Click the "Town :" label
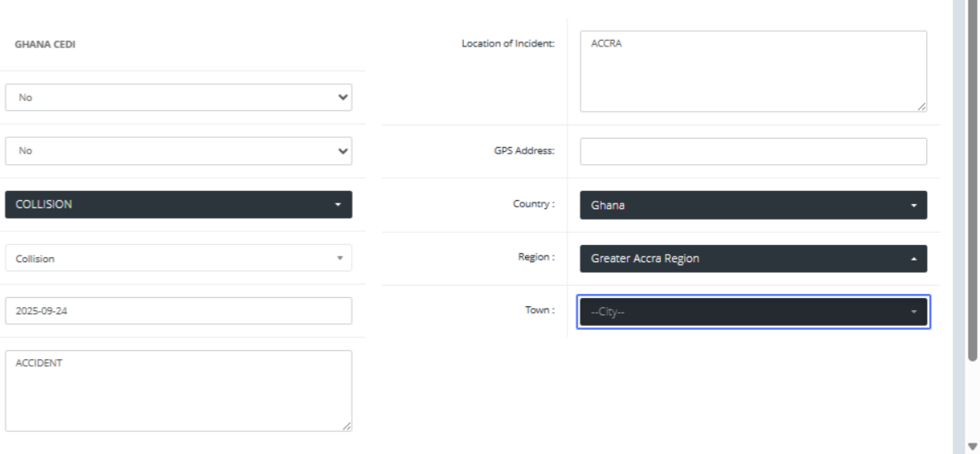Image resolution: width=980 pixels, height=454 pixels. (540, 310)
